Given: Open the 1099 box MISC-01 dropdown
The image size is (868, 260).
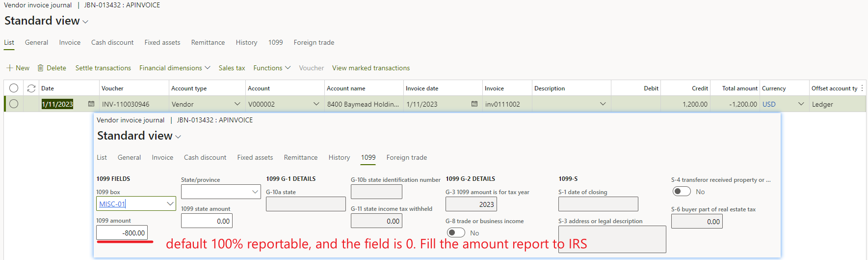Looking at the screenshot, I should pos(170,203).
